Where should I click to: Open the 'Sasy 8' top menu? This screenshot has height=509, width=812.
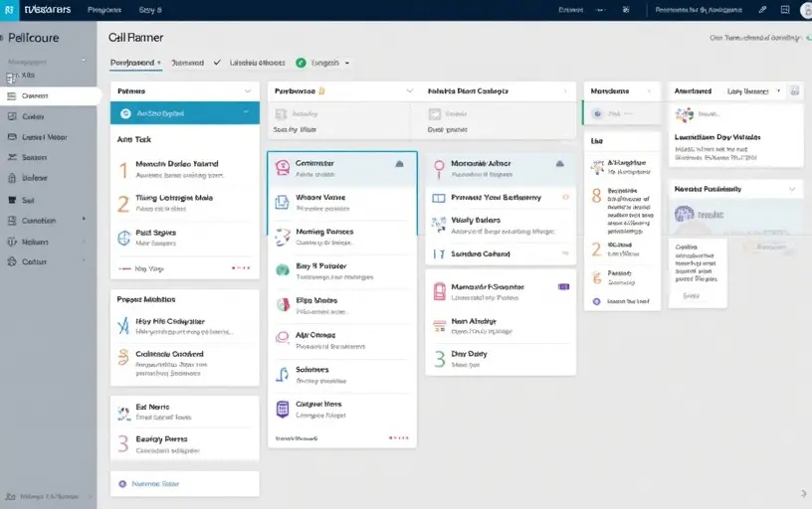point(150,10)
